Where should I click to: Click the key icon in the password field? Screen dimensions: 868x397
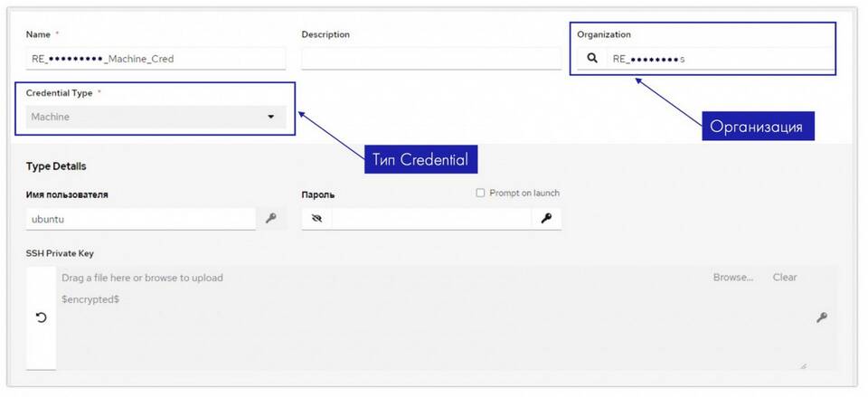pos(546,219)
